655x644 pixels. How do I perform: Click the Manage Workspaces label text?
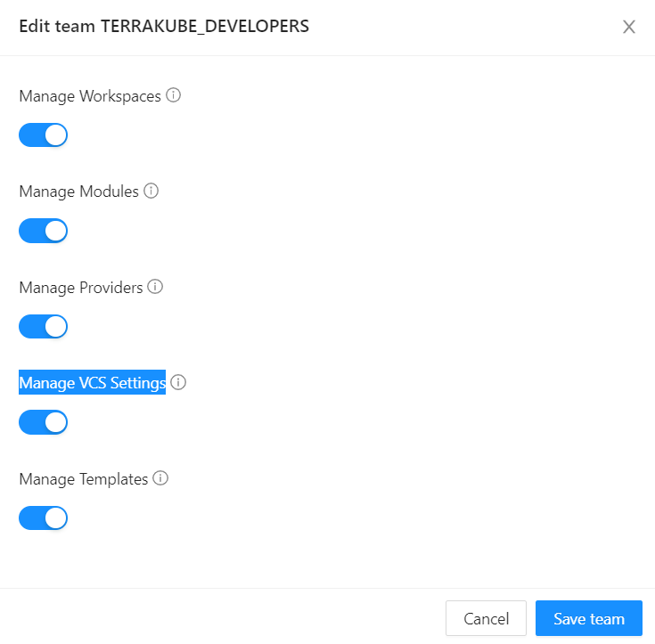[90, 96]
